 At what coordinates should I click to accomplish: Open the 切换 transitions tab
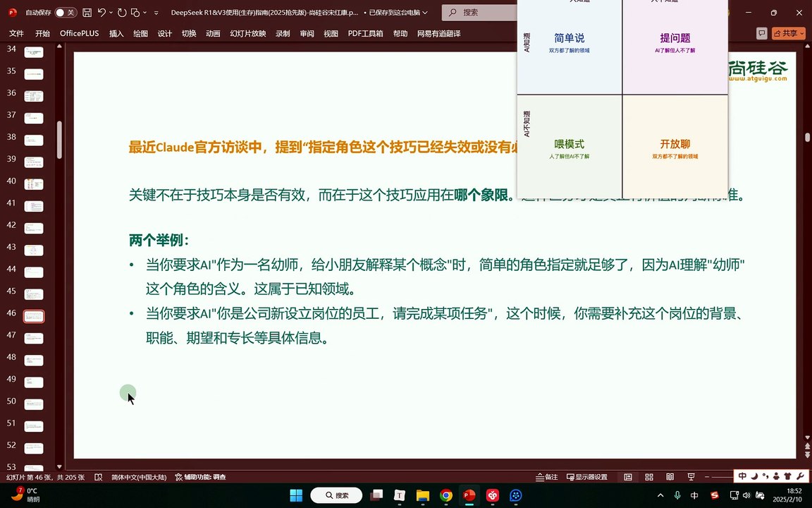[189, 33]
